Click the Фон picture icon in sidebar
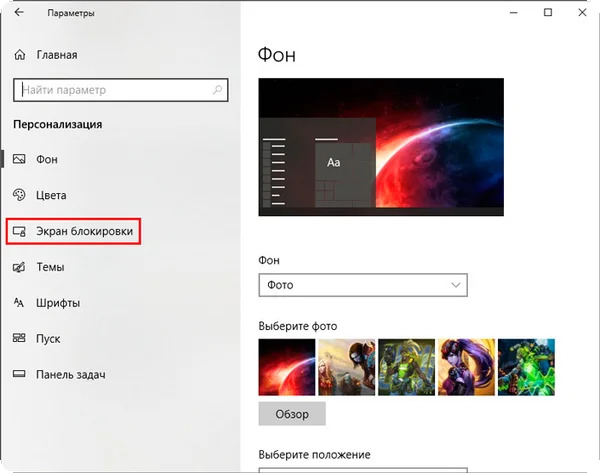The height and width of the screenshot is (473, 600). coord(19,159)
